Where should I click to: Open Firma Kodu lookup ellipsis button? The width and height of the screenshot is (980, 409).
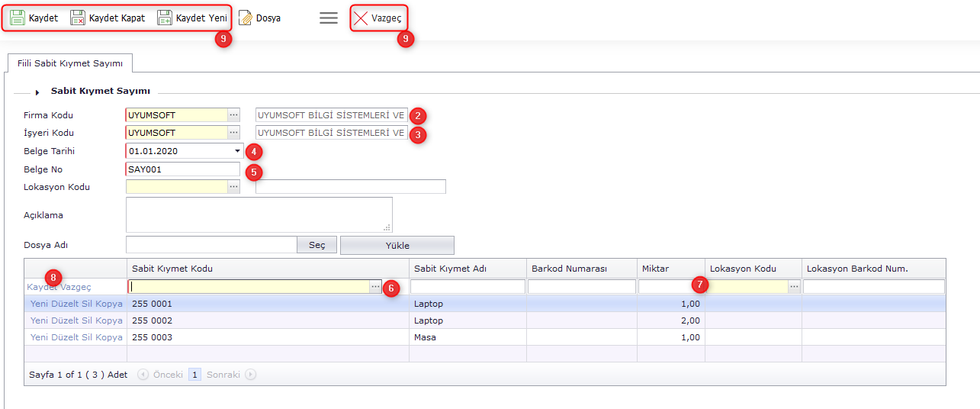click(233, 115)
